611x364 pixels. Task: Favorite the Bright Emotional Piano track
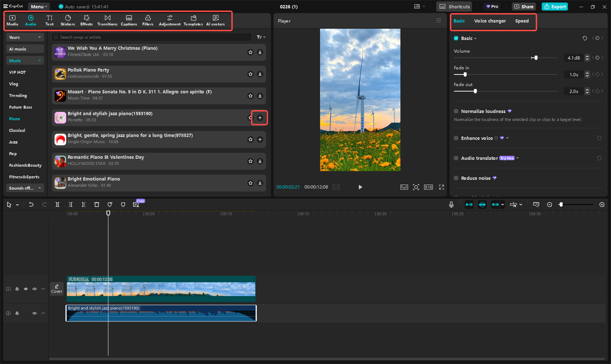(x=250, y=183)
